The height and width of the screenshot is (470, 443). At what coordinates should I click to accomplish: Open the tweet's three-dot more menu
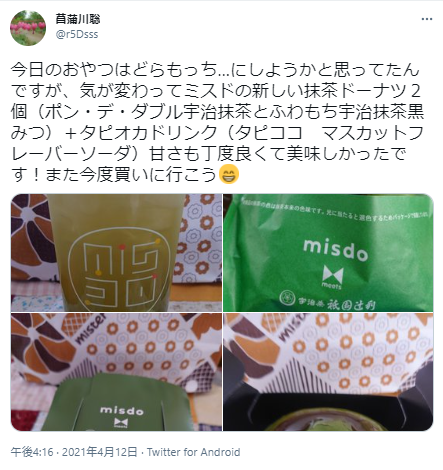tap(426, 19)
